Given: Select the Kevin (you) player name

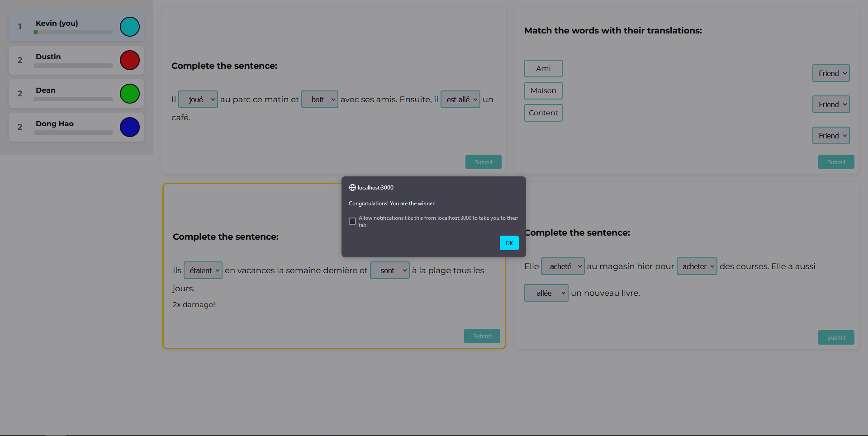Looking at the screenshot, I should pyautogui.click(x=57, y=24).
